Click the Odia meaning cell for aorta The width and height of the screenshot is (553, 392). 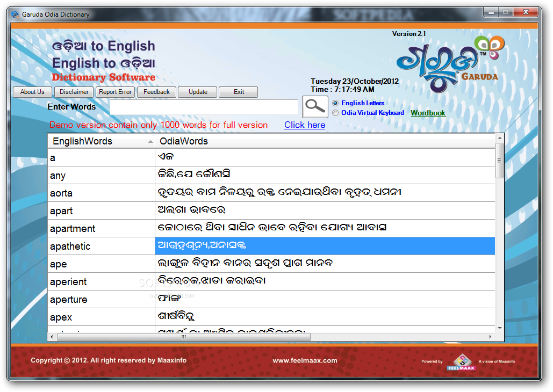pyautogui.click(x=325, y=193)
